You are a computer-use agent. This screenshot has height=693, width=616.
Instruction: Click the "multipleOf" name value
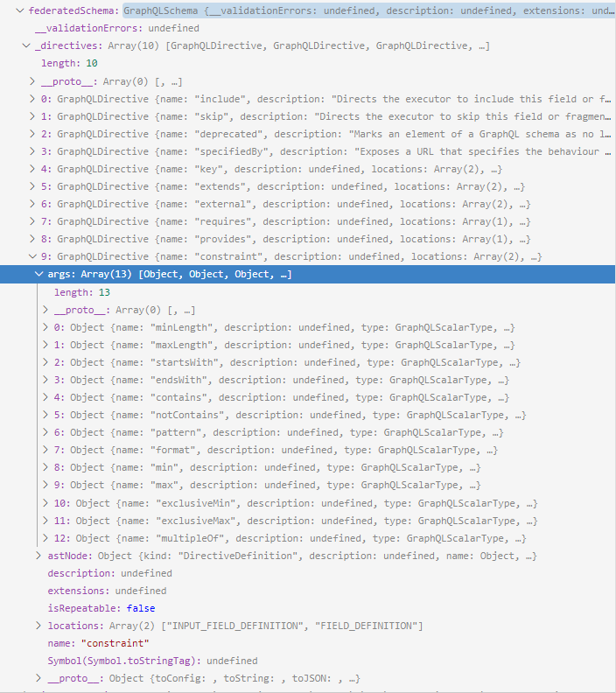click(190, 538)
